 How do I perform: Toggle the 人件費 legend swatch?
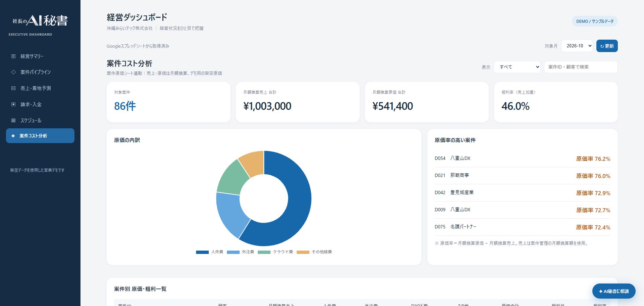click(x=202, y=252)
